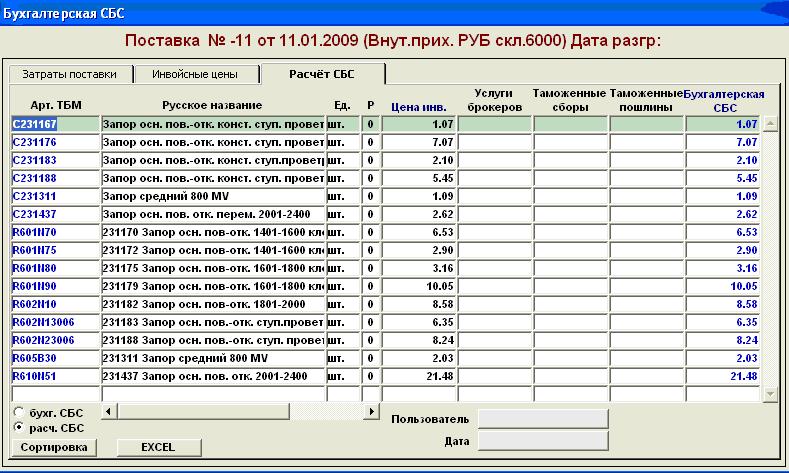Image resolution: width=789 pixels, height=473 pixels.
Task: Select article cell R602N10
Action: click(x=55, y=304)
